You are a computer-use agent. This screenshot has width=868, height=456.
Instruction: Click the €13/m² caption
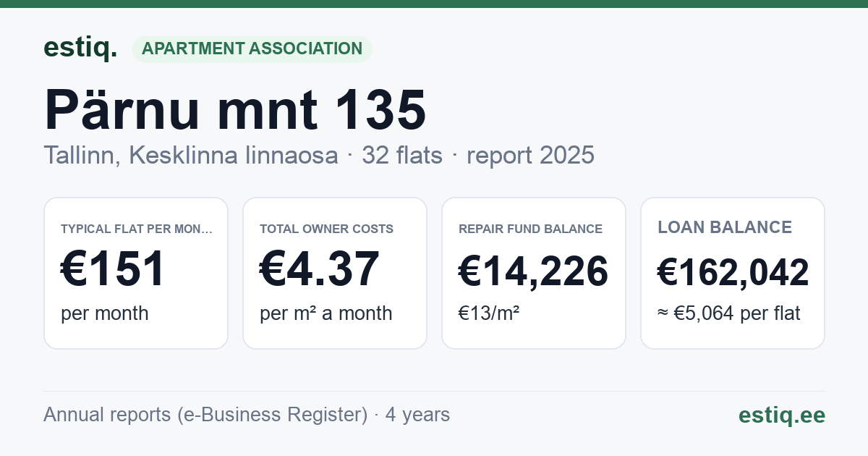pyautogui.click(x=489, y=313)
